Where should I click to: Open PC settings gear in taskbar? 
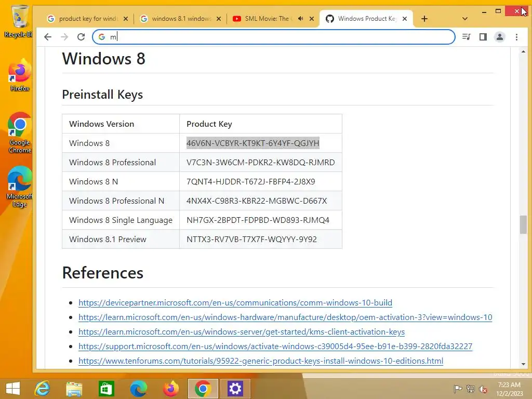click(x=235, y=389)
